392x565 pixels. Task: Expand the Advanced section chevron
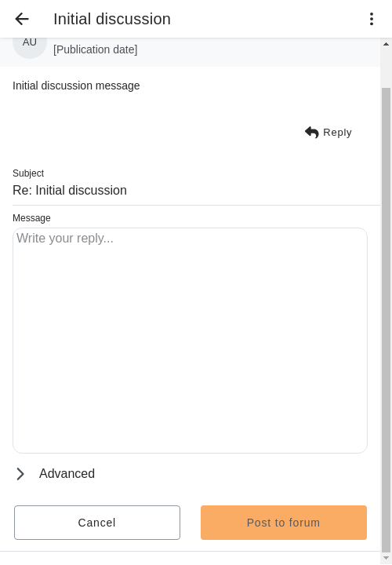[20, 474]
